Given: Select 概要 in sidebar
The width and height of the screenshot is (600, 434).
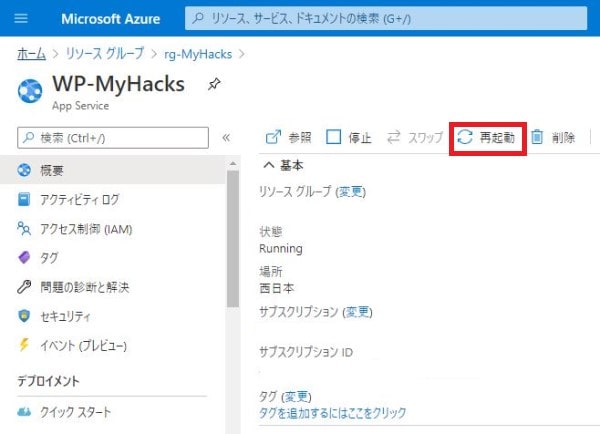Looking at the screenshot, I should point(113,170).
